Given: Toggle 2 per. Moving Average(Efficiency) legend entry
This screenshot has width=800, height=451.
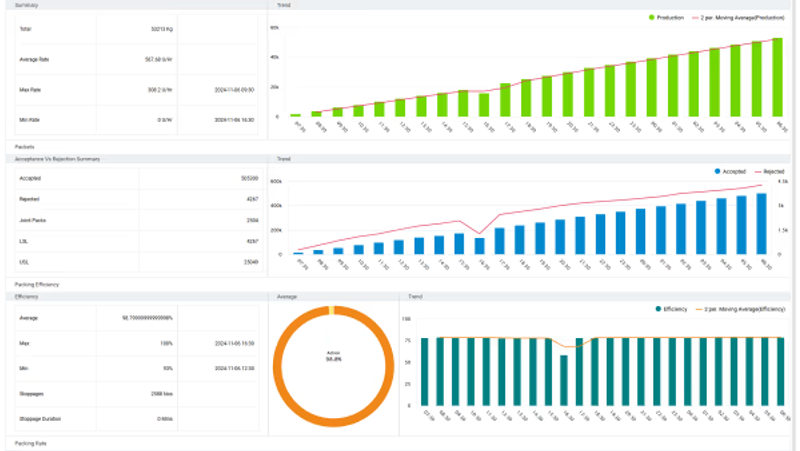Looking at the screenshot, I should (x=740, y=309).
